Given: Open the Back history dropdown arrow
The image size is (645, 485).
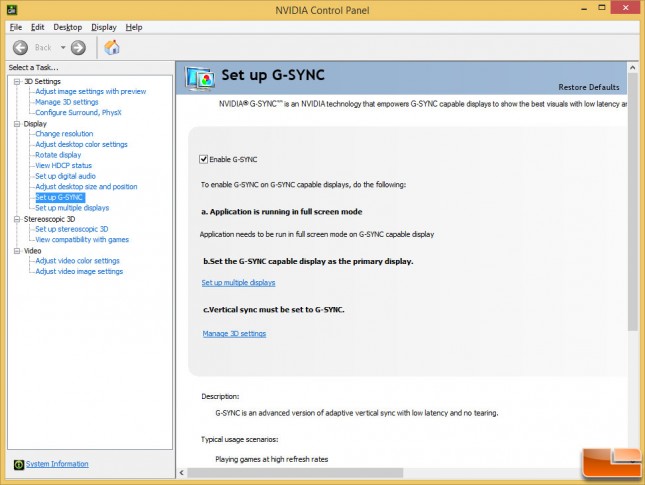Looking at the screenshot, I should (x=63, y=48).
